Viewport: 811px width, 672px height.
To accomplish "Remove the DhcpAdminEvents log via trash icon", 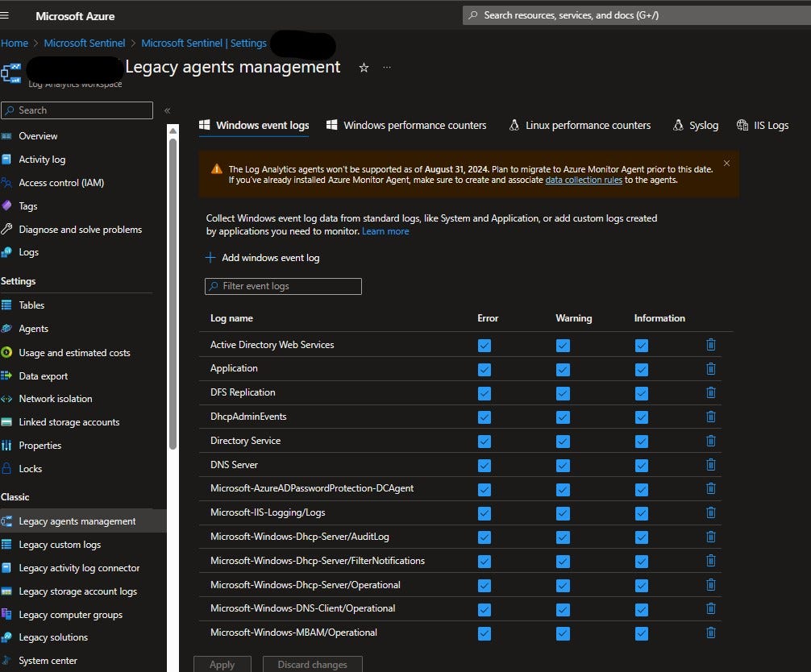I will [x=711, y=417].
